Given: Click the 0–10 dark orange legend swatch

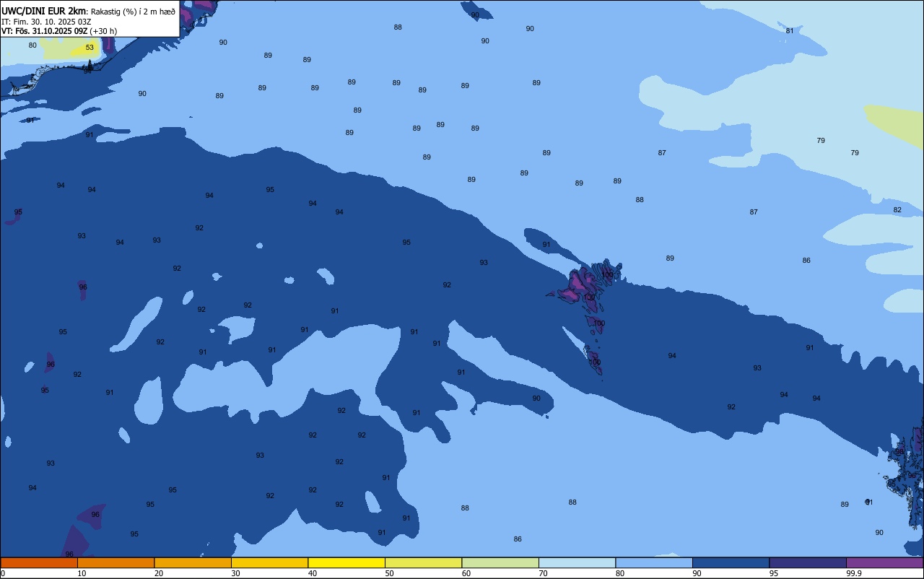Looking at the screenshot, I should click(x=39, y=562).
